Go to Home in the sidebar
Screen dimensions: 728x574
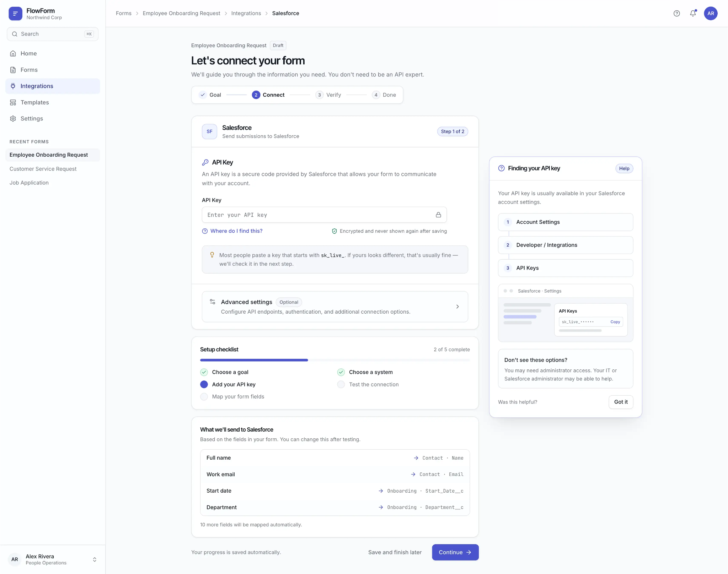pos(53,54)
